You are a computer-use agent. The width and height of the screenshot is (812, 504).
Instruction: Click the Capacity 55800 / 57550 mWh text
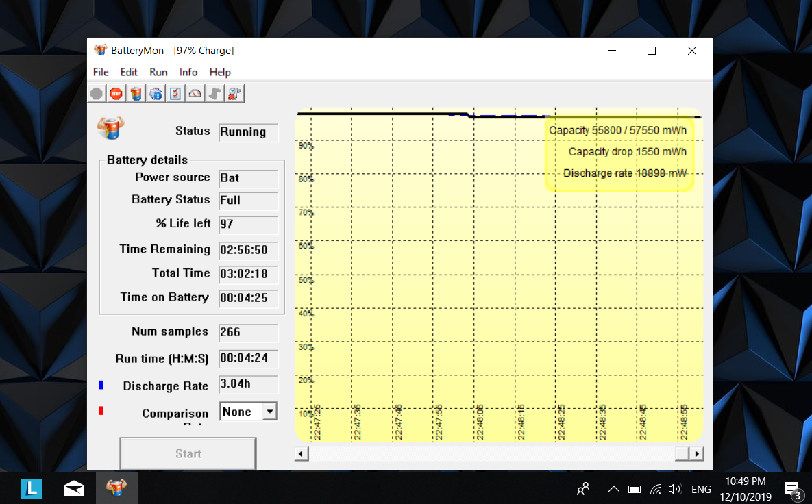pyautogui.click(x=618, y=130)
